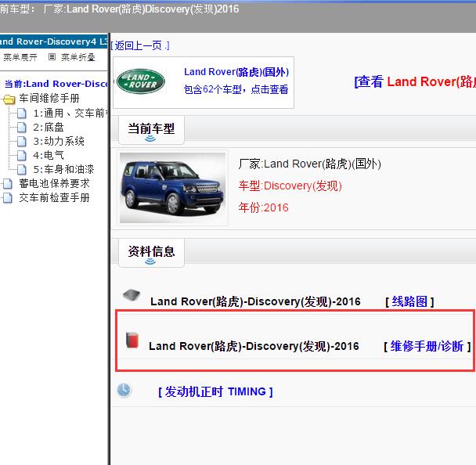Click page icon beside 5:车身和油漆
Viewport: 476px width, 465px height.
pyautogui.click(x=22, y=169)
